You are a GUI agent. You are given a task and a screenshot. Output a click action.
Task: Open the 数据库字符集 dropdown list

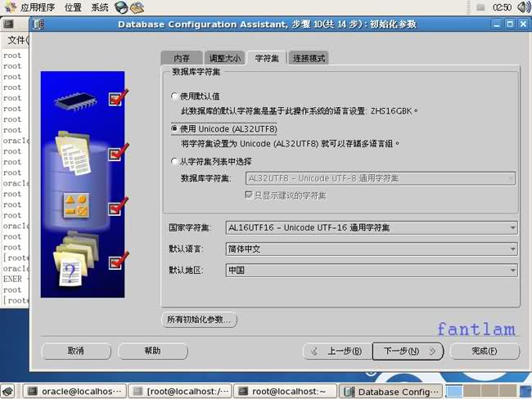coord(381,178)
